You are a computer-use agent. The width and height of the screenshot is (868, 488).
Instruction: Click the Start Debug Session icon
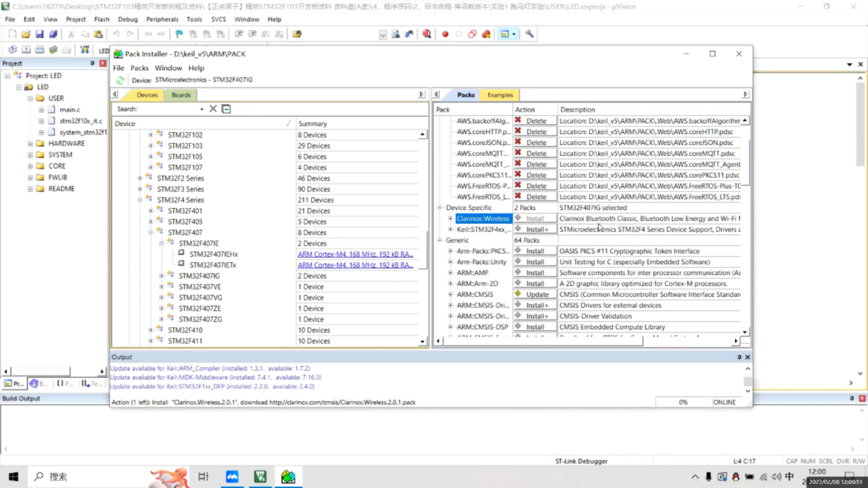pos(427,34)
